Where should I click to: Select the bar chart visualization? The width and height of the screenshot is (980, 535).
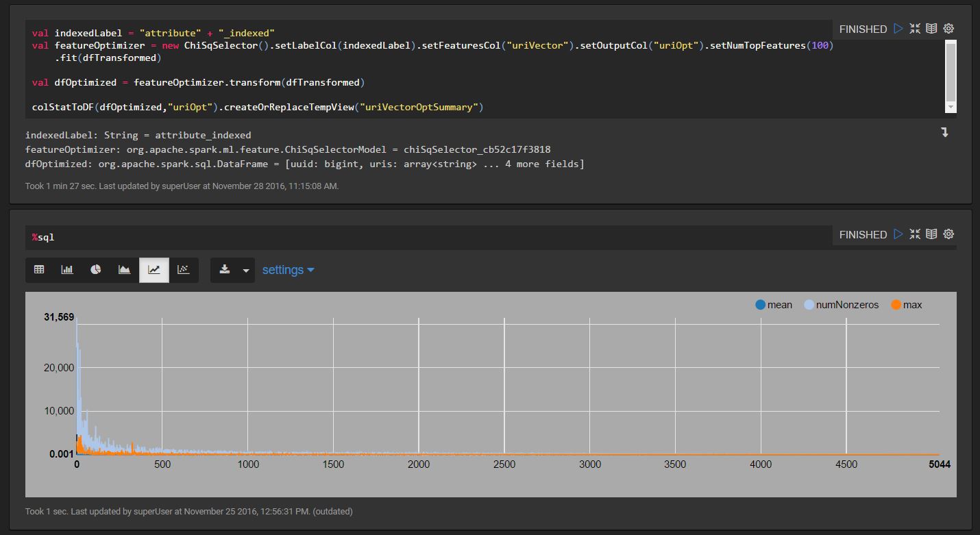(66, 269)
